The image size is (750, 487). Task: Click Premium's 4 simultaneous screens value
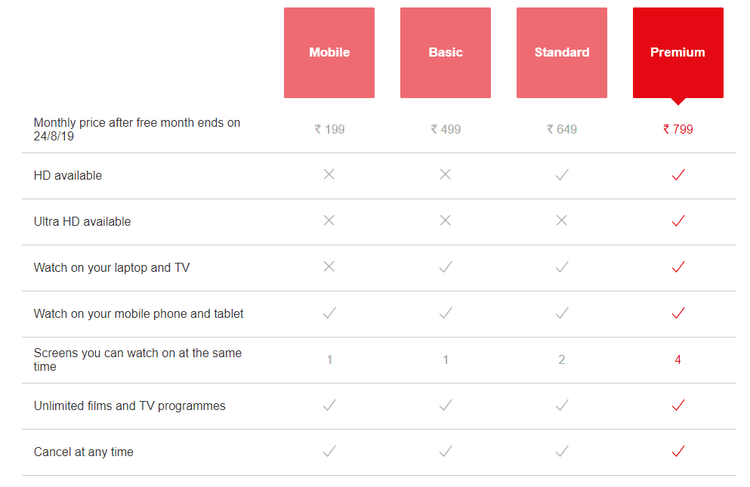pos(678,360)
